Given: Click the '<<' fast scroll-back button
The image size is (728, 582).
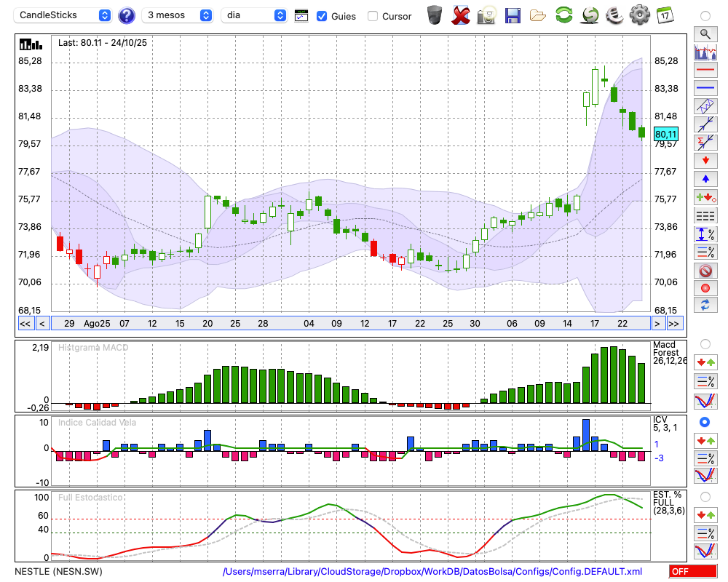Looking at the screenshot, I should coord(25,324).
